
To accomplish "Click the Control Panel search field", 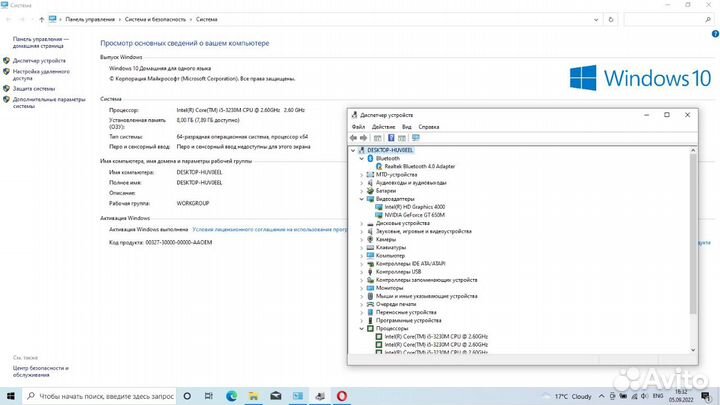I will point(668,19).
